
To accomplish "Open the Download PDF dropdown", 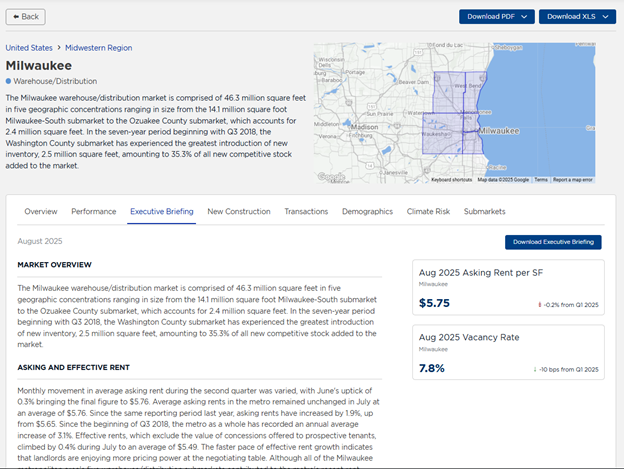I will 496,16.
